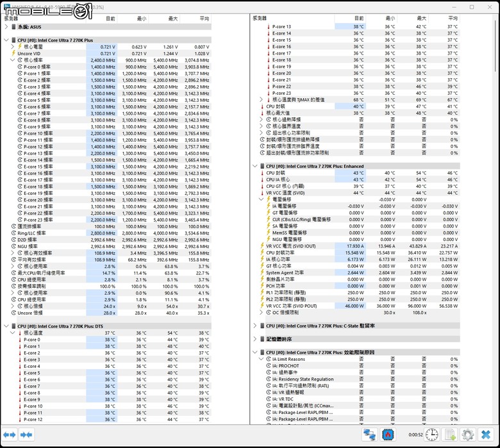Expand the 核心倍頻 row
The height and width of the screenshot is (448, 500).
coord(12,306)
